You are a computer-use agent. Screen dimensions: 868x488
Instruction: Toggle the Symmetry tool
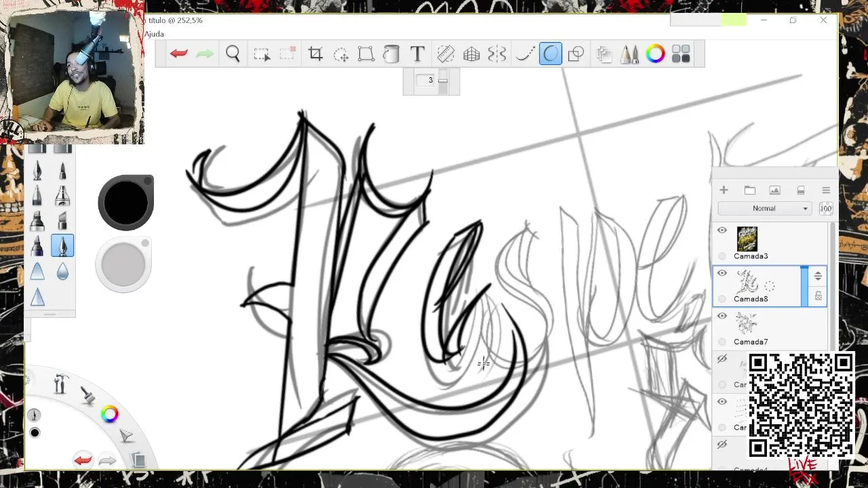(497, 54)
